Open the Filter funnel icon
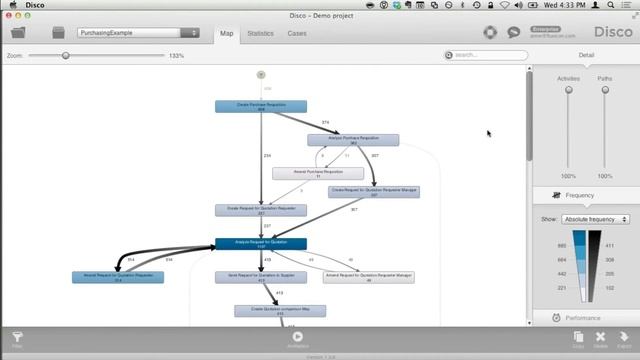This screenshot has width=640, height=360. point(17,337)
